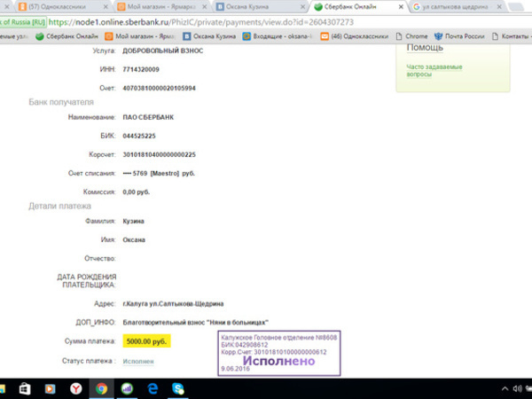
Task: Open the ул салтыкова щедрина Google tab
Action: (x=457, y=6)
